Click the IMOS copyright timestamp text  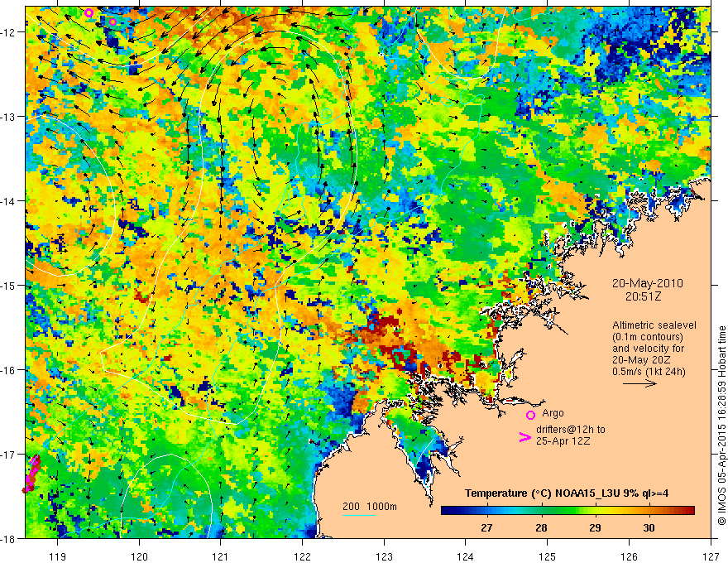click(721, 427)
